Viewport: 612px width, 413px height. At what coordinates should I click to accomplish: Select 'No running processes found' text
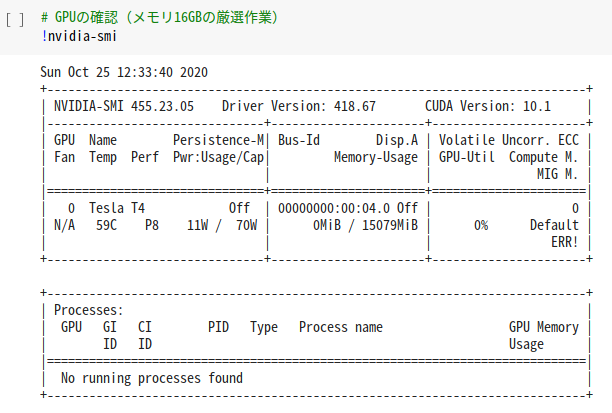click(x=152, y=378)
